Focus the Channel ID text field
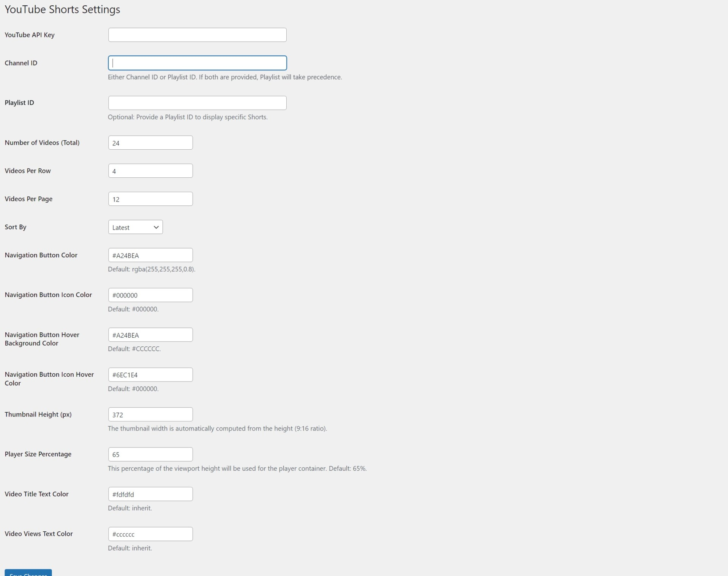The image size is (728, 576). click(x=197, y=63)
